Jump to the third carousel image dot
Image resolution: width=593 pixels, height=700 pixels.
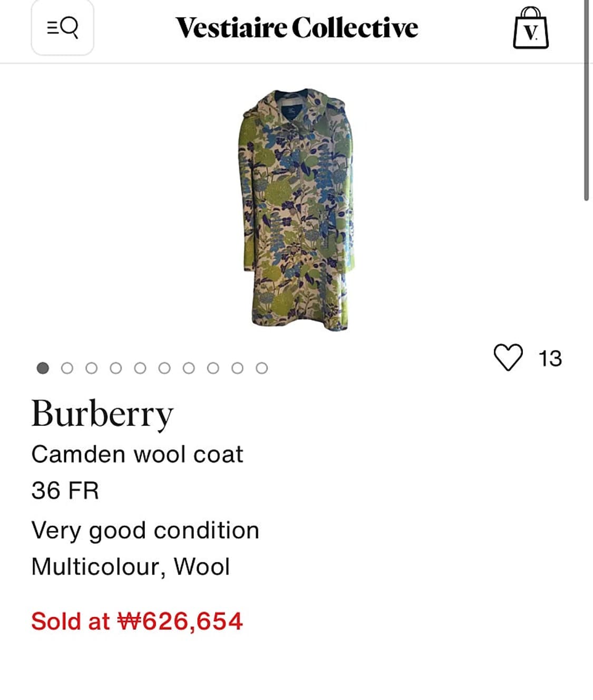[x=91, y=368]
